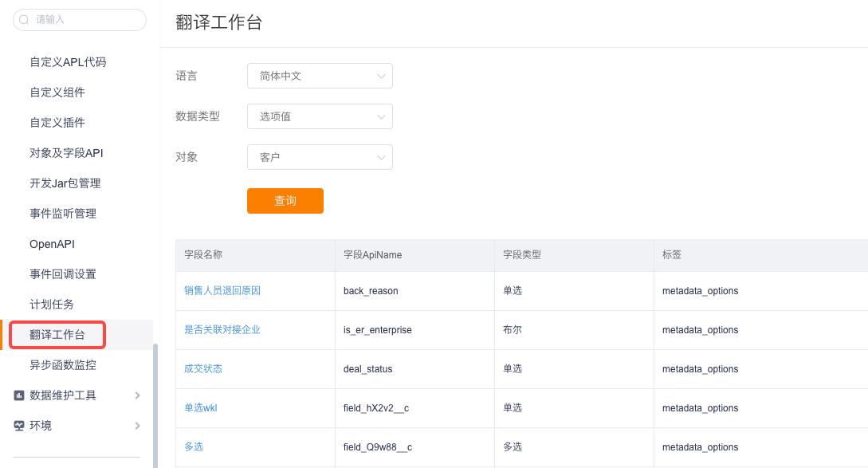Open the 销售人员退回原因 field link
This screenshot has width=868, height=468.
click(x=222, y=291)
